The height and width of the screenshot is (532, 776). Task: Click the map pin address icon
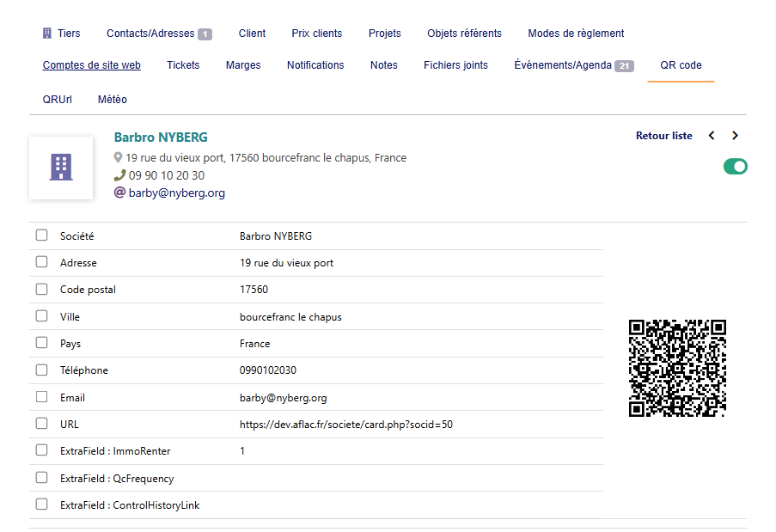click(x=119, y=158)
